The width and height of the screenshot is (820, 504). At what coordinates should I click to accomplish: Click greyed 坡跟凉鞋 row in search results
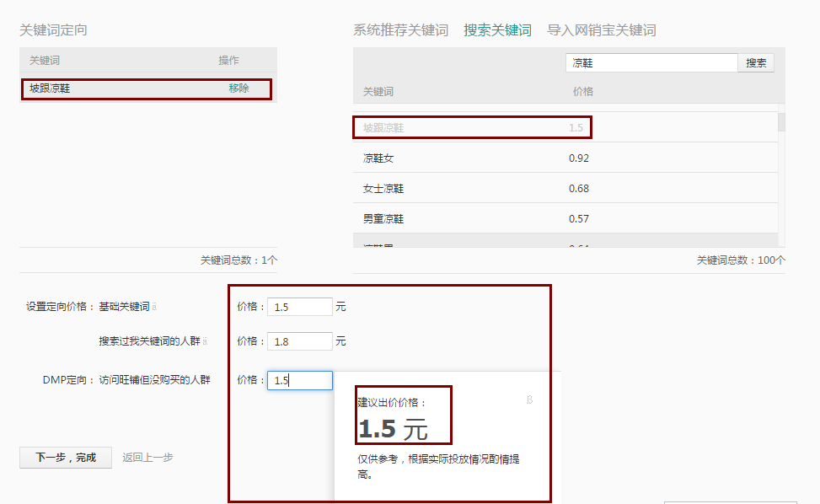coord(472,128)
